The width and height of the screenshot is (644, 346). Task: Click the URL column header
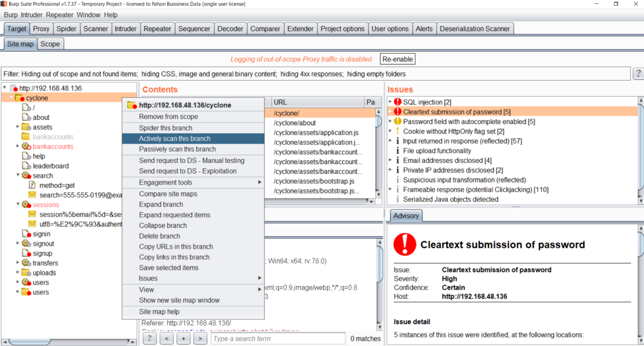(x=317, y=102)
